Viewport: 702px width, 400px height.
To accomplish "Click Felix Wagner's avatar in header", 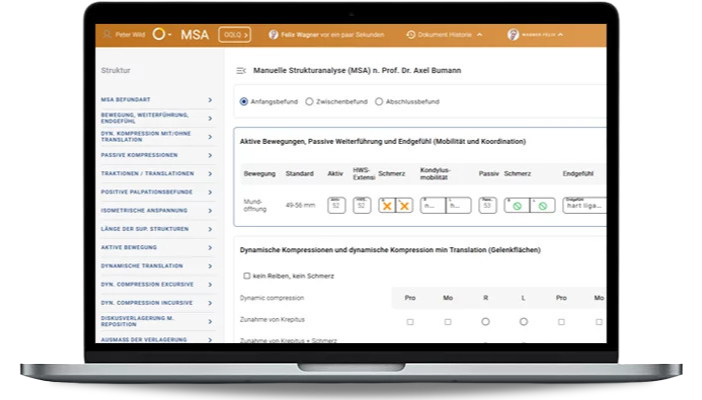I will pyautogui.click(x=273, y=34).
